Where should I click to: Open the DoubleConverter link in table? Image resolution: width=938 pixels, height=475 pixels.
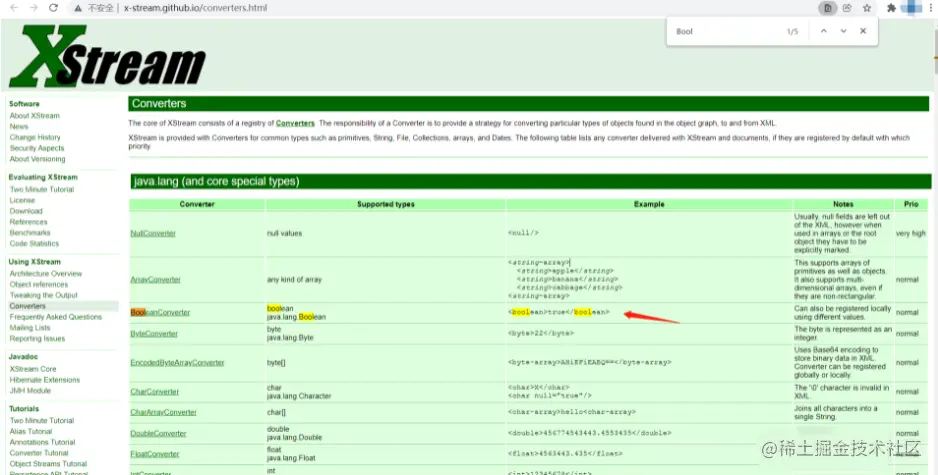point(158,433)
